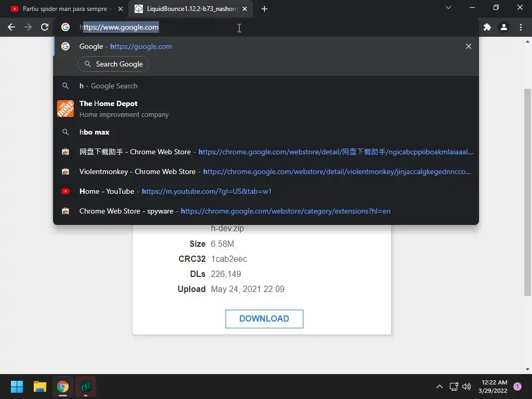Choose the 'h - Google Search' suggestion

[x=266, y=86]
